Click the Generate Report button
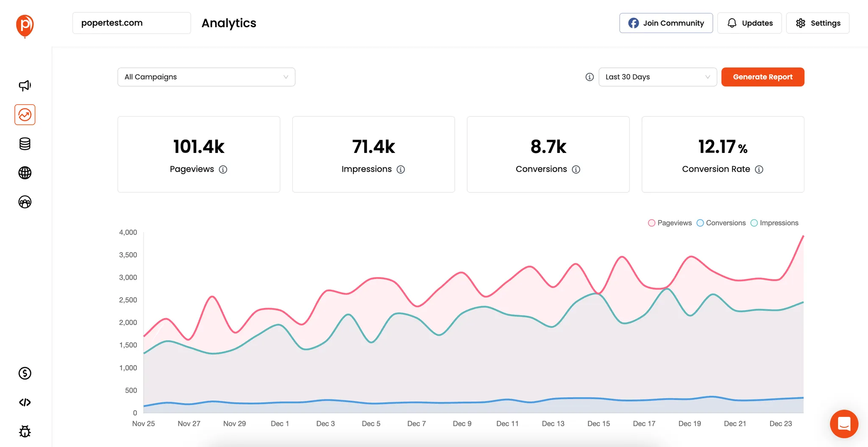This screenshot has height=447, width=868. [762, 77]
